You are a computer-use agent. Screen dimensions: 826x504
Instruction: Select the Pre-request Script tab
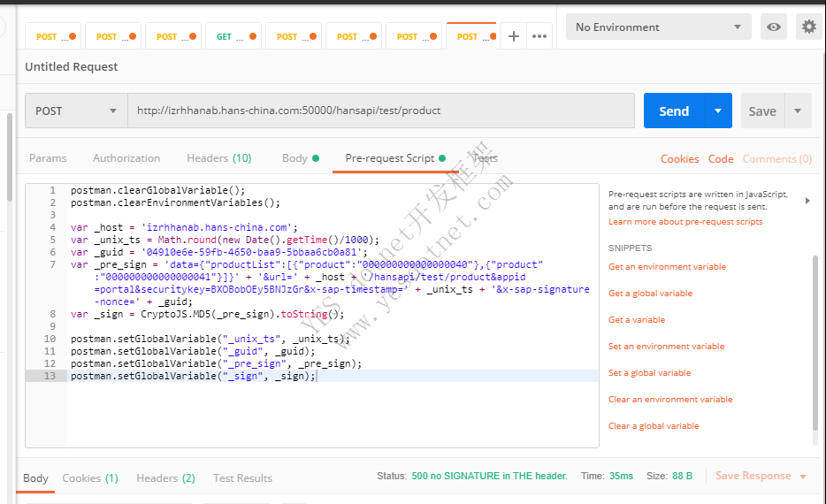click(395, 158)
